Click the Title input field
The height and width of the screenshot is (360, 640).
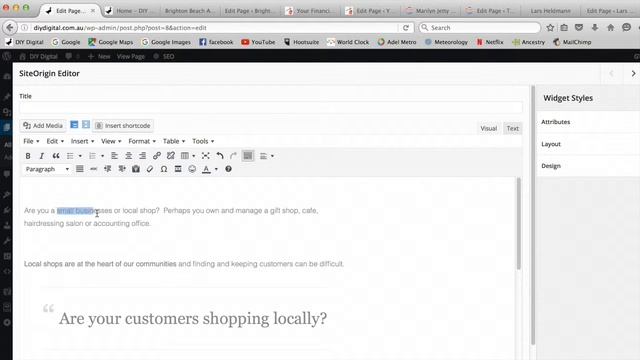[271, 108]
